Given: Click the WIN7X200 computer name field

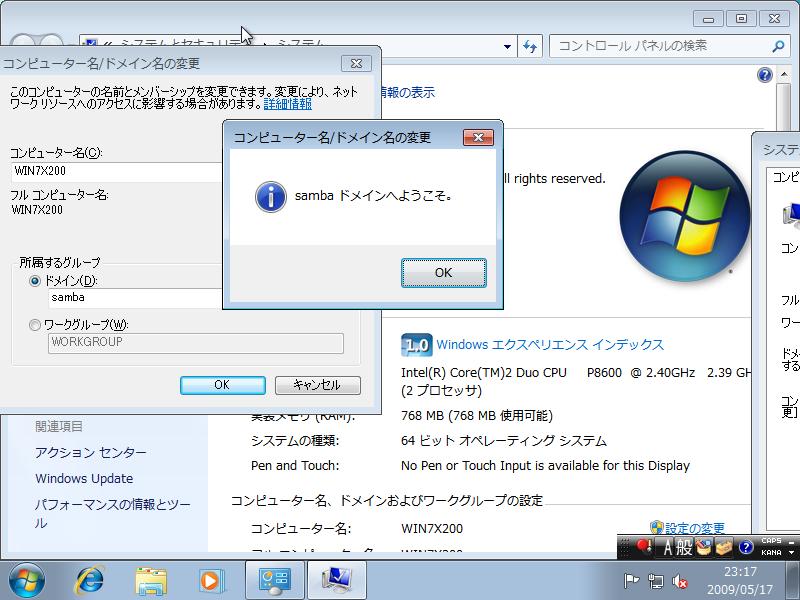Looking at the screenshot, I should pyautogui.click(x=117, y=171).
